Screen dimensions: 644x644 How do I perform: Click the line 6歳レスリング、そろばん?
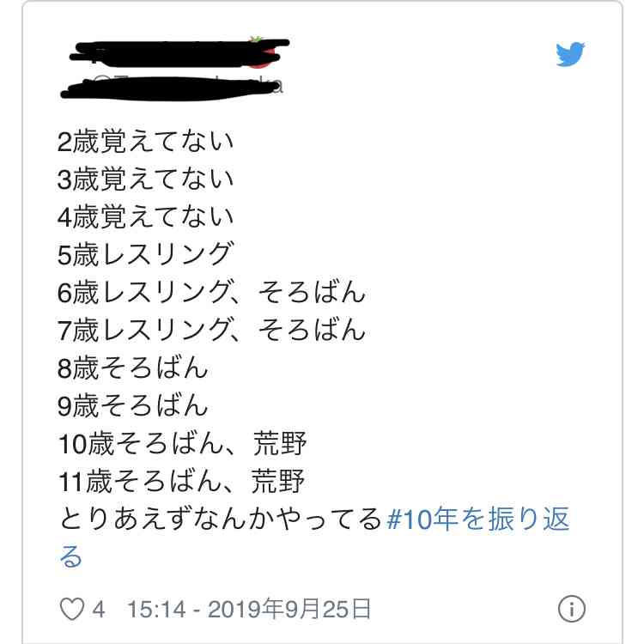[x=211, y=292]
